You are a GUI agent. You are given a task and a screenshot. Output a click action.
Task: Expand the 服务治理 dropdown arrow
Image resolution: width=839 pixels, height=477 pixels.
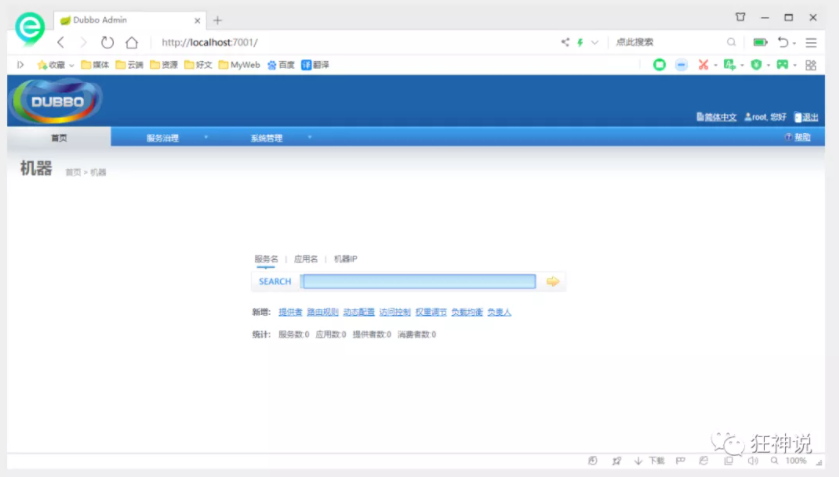[x=206, y=138]
